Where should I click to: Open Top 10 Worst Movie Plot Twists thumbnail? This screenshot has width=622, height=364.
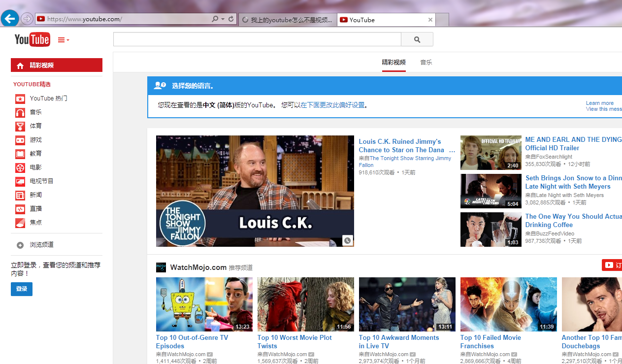pyautogui.click(x=306, y=304)
